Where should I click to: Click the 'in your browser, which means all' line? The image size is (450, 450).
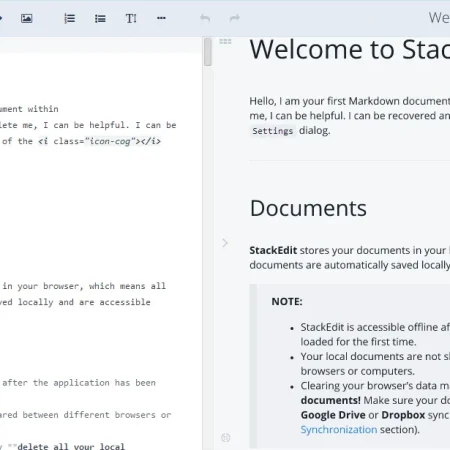pyautogui.click(x=83, y=286)
